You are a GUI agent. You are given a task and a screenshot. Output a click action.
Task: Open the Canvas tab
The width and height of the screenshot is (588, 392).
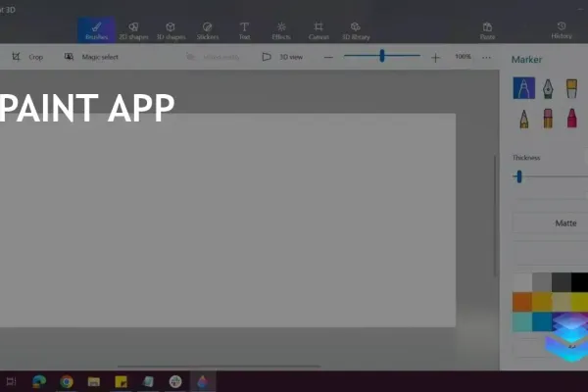(x=318, y=30)
